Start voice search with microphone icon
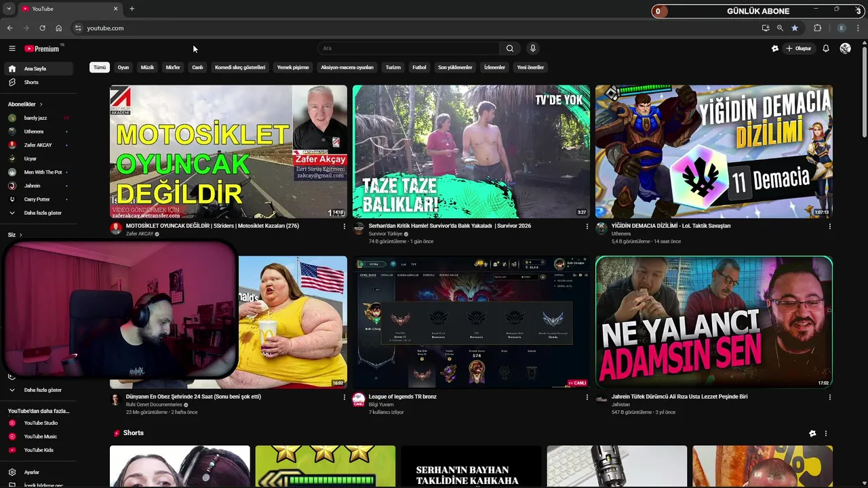The width and height of the screenshot is (868, 488). [533, 48]
